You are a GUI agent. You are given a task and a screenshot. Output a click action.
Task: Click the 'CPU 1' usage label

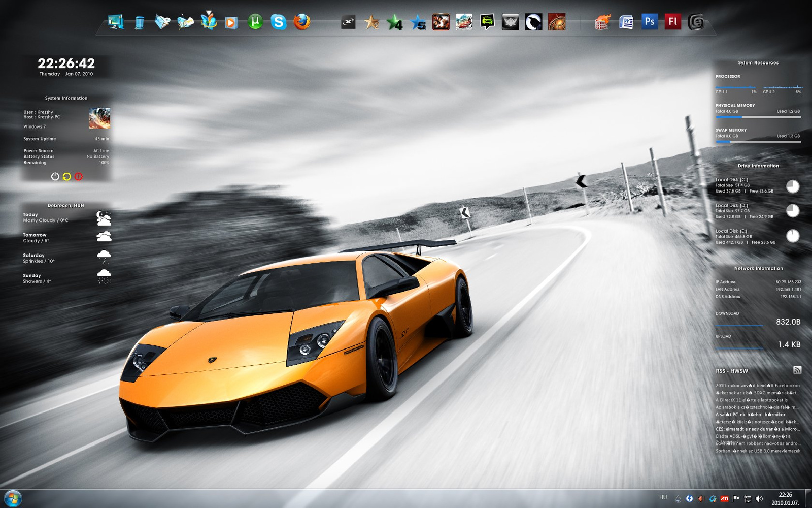click(x=721, y=92)
